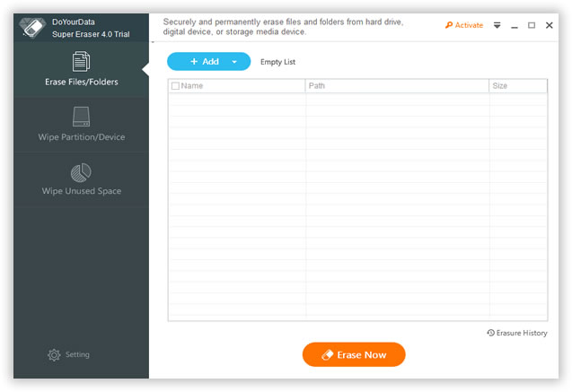This screenshot has height=392, width=572.
Task: Open the Erasure History link
Action: 517,333
